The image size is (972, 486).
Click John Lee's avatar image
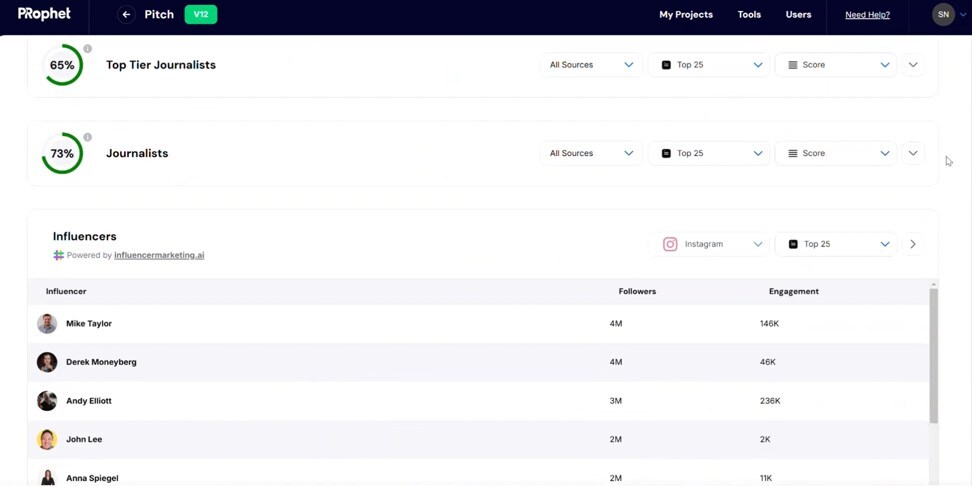pos(47,439)
